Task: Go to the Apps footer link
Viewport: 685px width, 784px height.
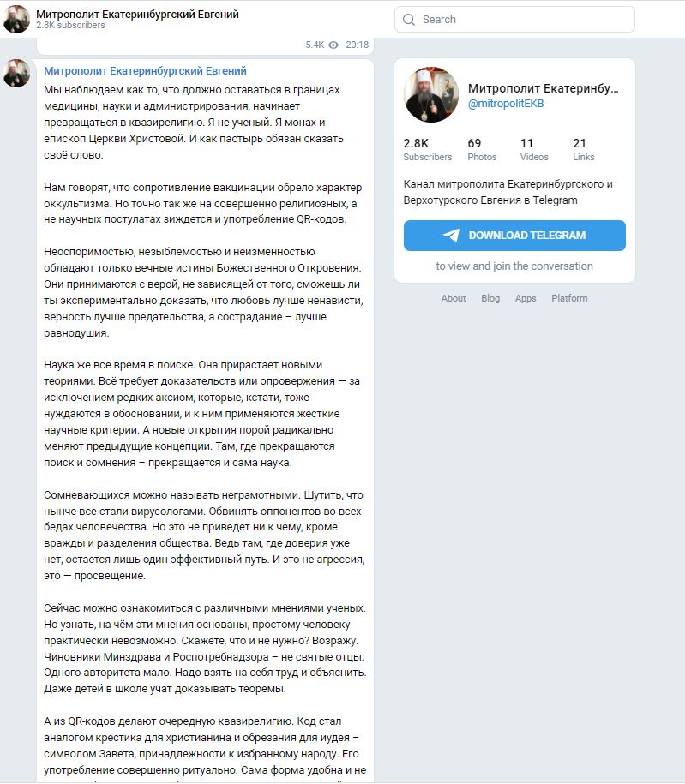Action: (x=526, y=298)
